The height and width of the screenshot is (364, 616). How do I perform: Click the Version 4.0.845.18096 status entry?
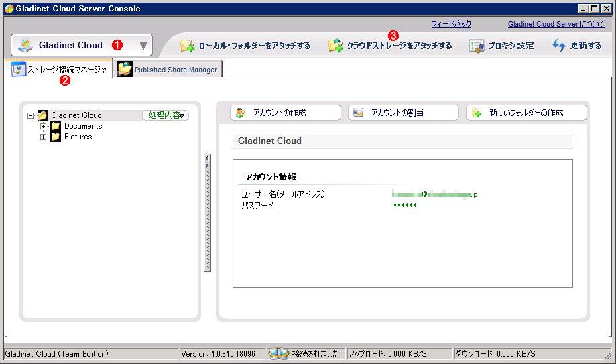point(218,354)
